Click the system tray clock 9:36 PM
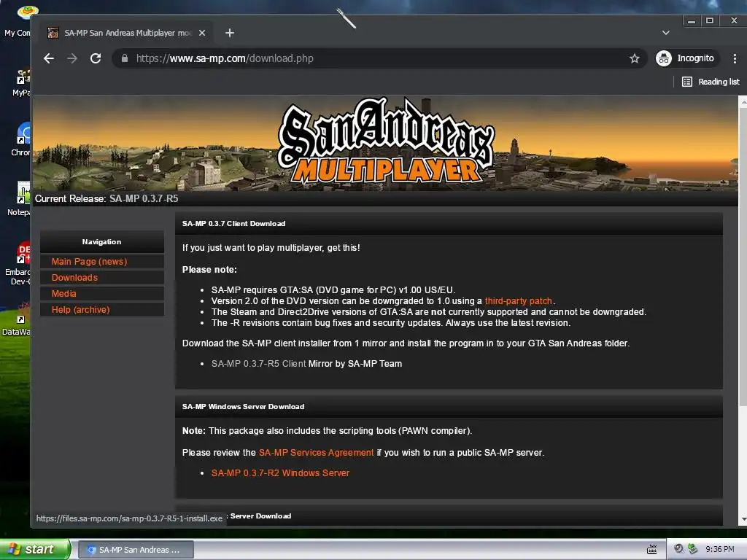This screenshot has width=747, height=560. tap(720, 550)
